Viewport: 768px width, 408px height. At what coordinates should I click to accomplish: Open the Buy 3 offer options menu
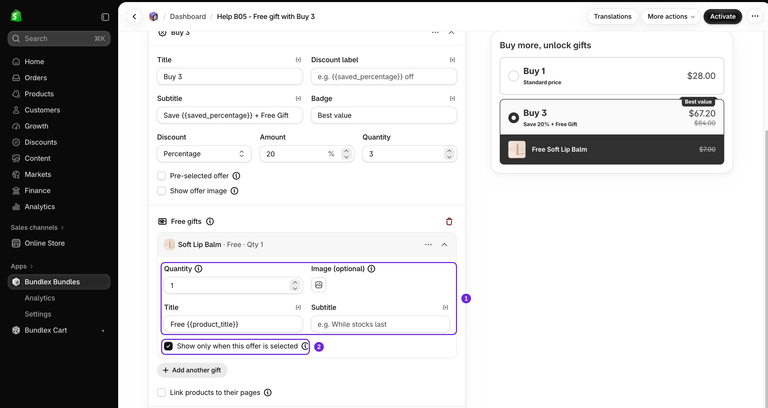pyautogui.click(x=435, y=32)
